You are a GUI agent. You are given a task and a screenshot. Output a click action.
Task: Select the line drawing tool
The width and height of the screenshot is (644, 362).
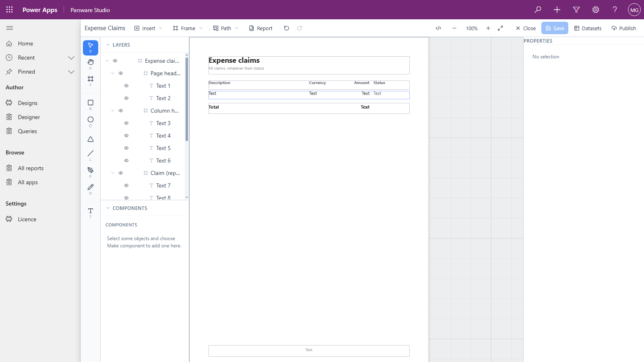91,155
